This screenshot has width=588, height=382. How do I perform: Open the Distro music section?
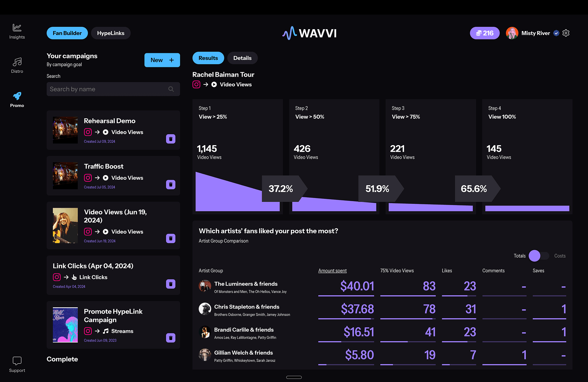(17, 65)
